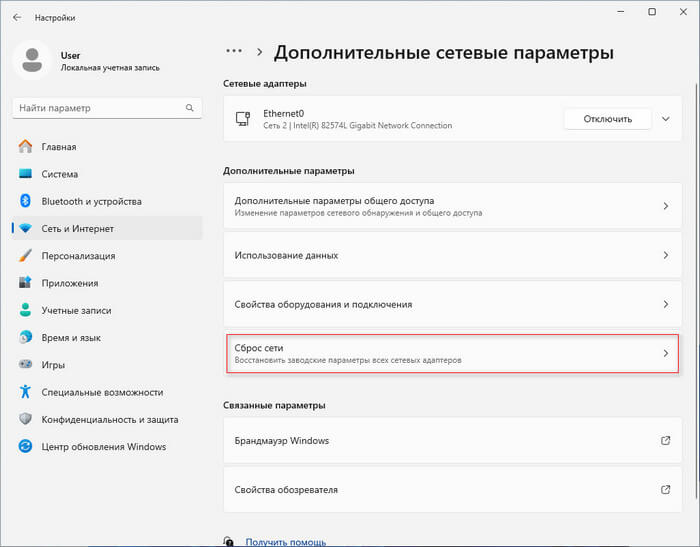This screenshot has width=700, height=547.
Task: Select Система in the sidebar
Action: point(107,174)
